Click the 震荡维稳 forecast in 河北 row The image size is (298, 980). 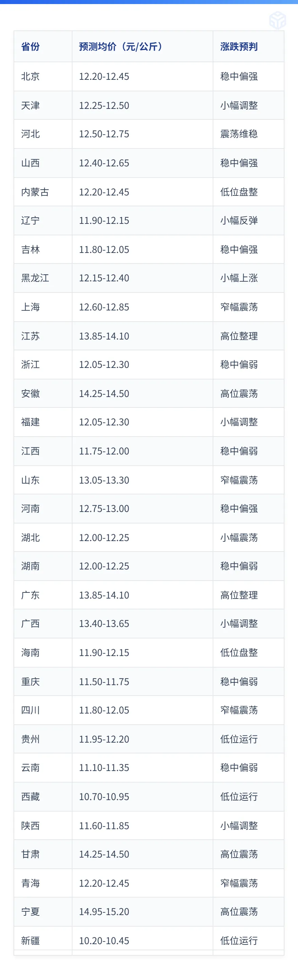pos(239,134)
